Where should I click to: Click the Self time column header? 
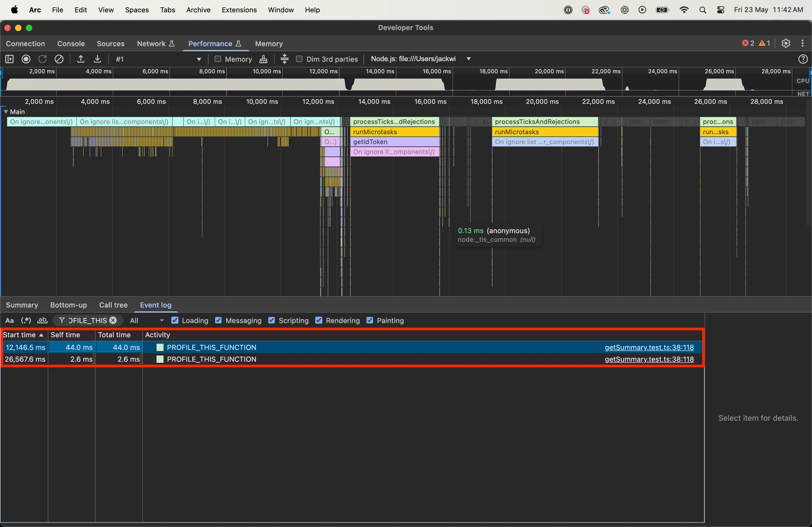(72, 335)
